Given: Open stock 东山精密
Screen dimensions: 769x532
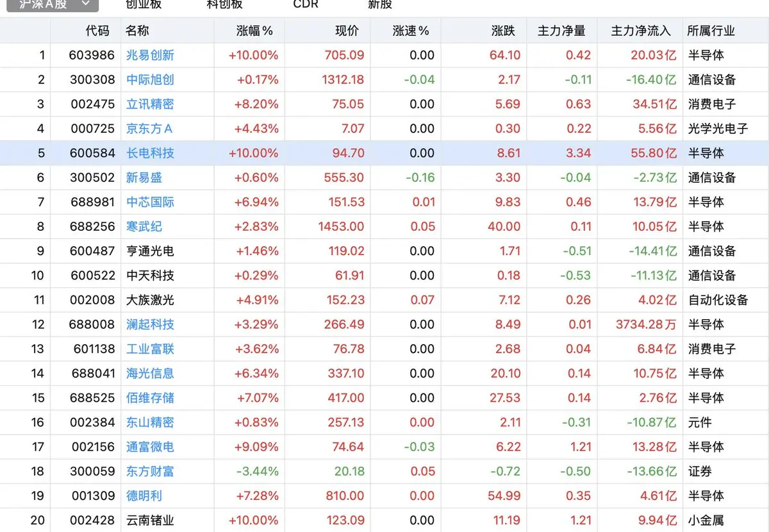Looking at the screenshot, I should point(150,422).
